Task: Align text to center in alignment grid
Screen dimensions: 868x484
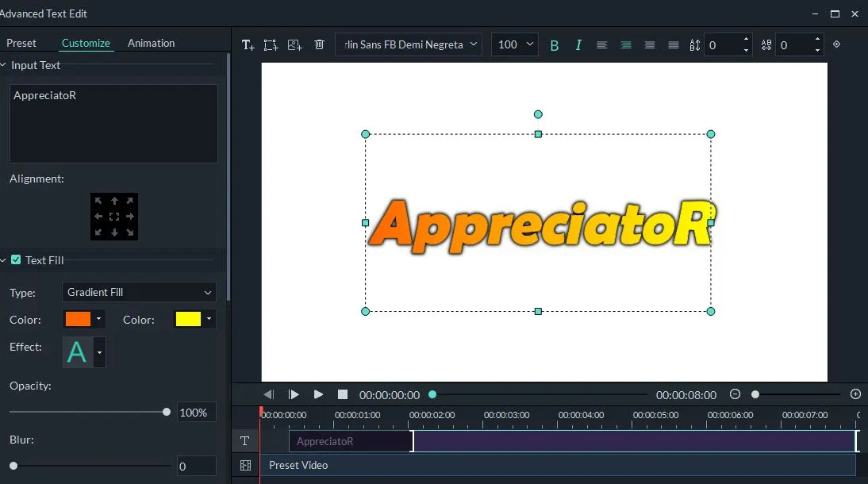Action: 114,217
